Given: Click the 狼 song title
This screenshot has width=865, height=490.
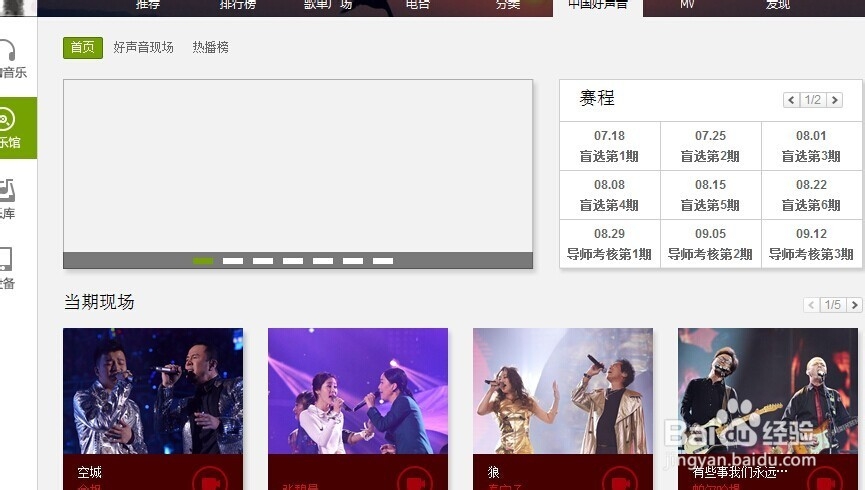Looking at the screenshot, I should tap(494, 472).
